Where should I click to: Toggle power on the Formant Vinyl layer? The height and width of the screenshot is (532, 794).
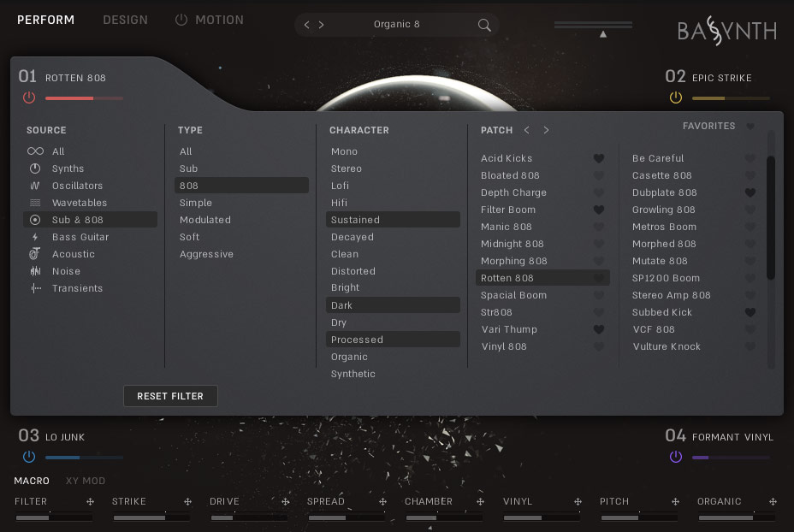[675, 457]
